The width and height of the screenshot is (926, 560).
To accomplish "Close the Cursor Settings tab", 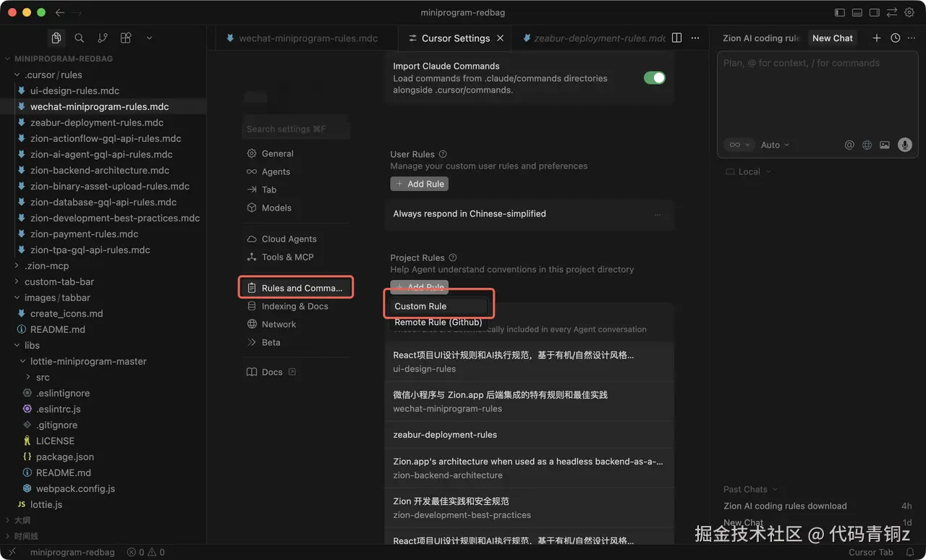I will (x=500, y=38).
